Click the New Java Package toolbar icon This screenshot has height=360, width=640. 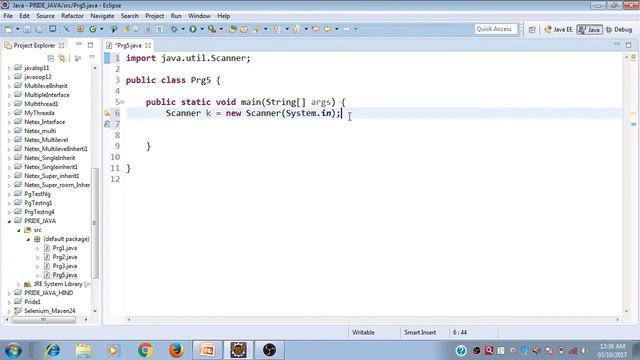(80, 29)
